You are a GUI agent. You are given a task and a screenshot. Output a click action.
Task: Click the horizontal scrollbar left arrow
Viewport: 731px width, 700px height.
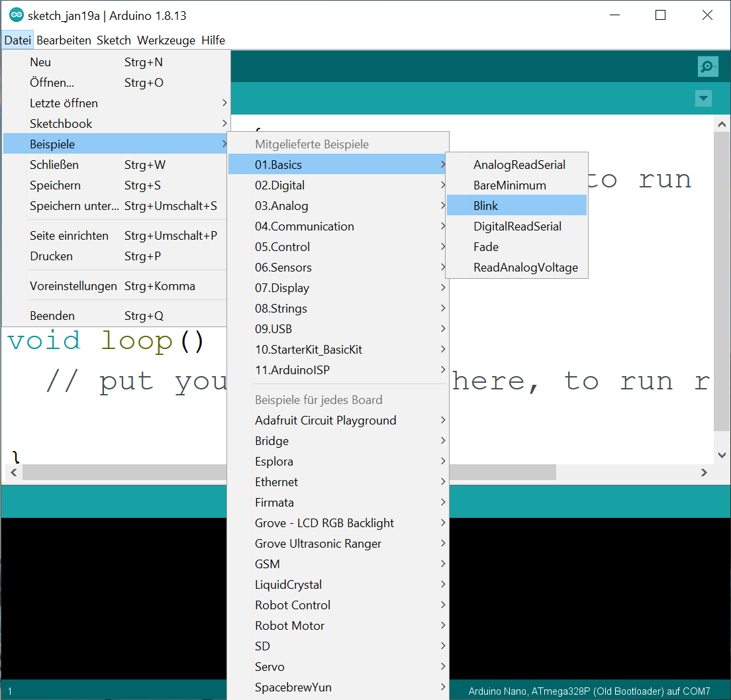click(x=12, y=472)
